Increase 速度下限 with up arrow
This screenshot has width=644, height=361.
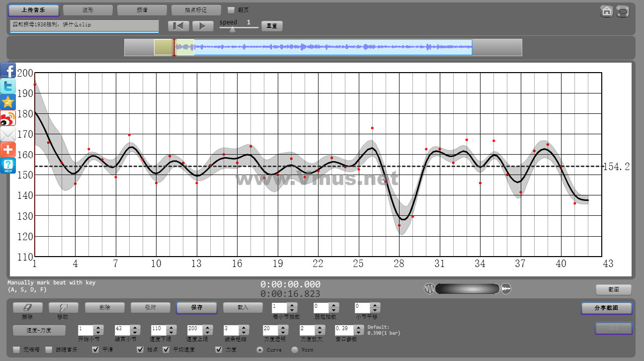coord(171,328)
